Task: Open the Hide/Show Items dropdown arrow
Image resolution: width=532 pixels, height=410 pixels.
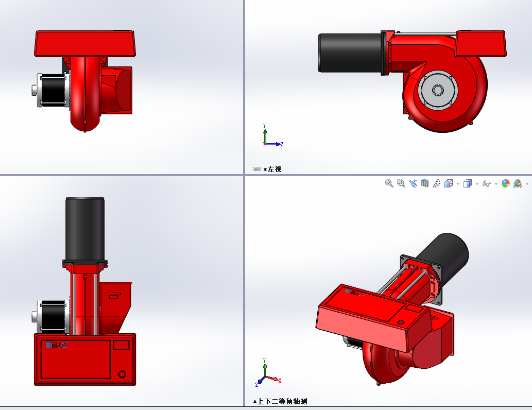Action: pyautogui.click(x=496, y=184)
